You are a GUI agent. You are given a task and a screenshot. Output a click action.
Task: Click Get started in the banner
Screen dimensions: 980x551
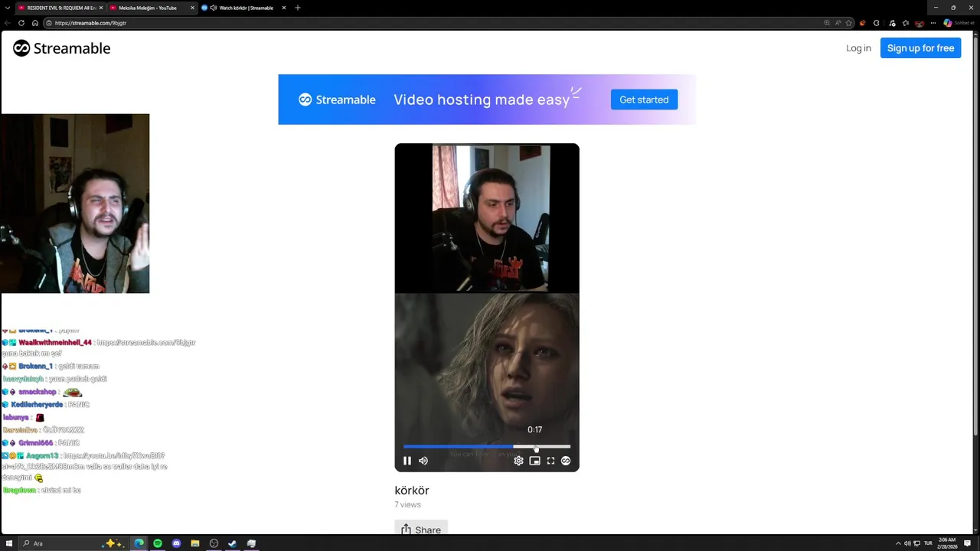click(x=644, y=99)
